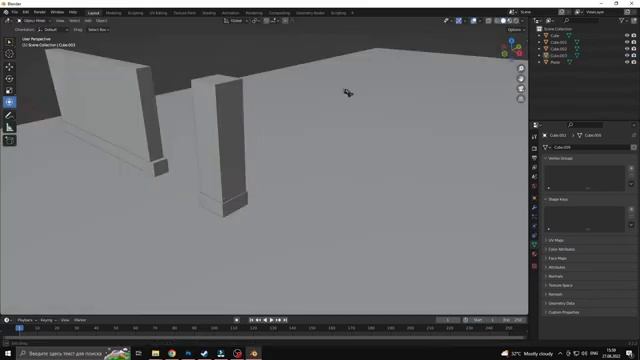This screenshot has width=640, height=360.
Task: Hide Cube.002 with its eye icon
Action: (627, 49)
